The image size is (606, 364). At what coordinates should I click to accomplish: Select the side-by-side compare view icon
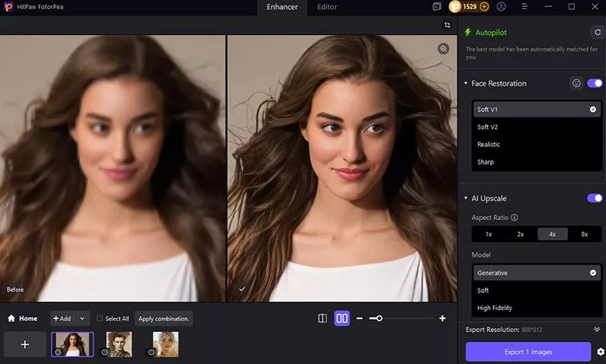(341, 318)
